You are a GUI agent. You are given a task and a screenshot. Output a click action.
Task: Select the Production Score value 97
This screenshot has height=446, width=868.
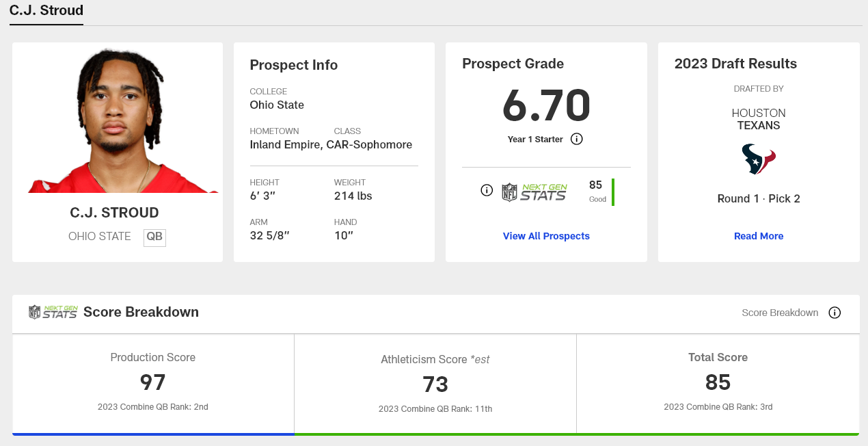coord(153,382)
